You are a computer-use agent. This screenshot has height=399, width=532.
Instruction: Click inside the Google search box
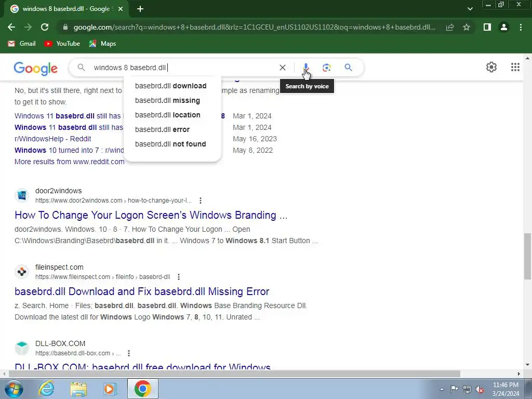pyautogui.click(x=183, y=68)
